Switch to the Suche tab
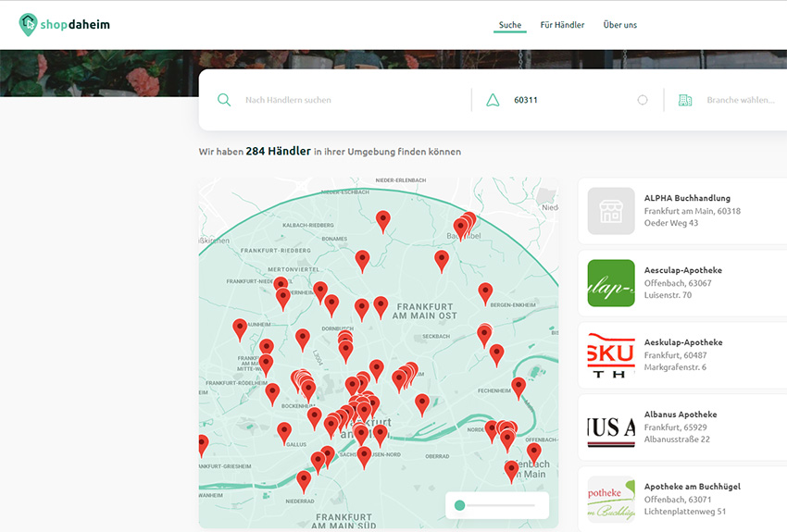Viewport: 787px width, 532px height. pyautogui.click(x=510, y=25)
